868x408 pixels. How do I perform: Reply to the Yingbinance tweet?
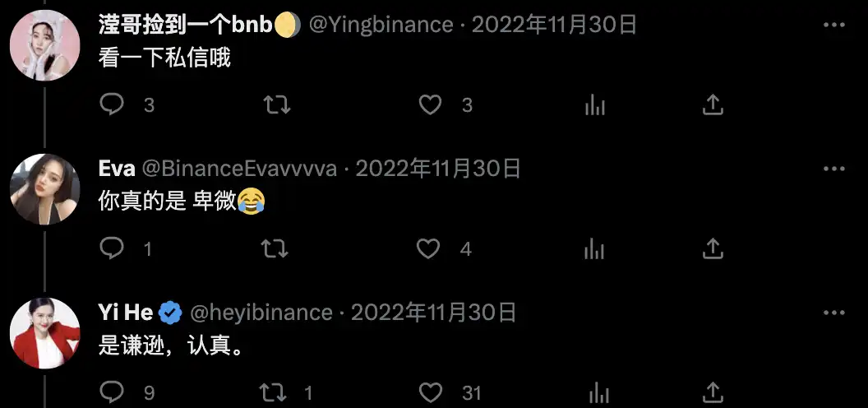click(x=111, y=104)
